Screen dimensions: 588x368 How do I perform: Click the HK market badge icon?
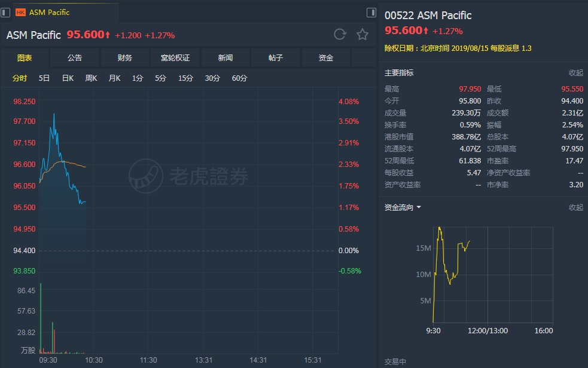pos(20,12)
